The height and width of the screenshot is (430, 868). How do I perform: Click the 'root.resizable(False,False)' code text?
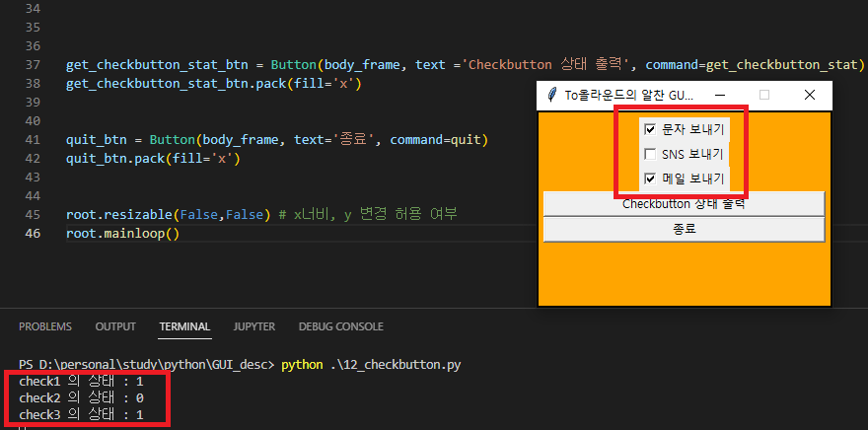click(169, 214)
